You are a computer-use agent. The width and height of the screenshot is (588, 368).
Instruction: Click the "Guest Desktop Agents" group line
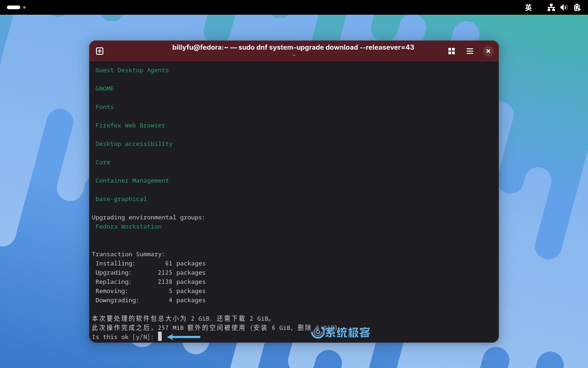[132, 70]
